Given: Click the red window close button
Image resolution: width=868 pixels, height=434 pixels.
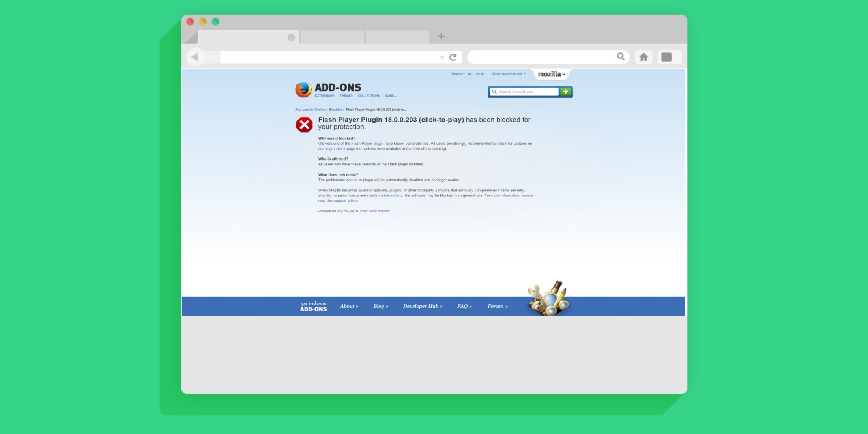Looking at the screenshot, I should (190, 22).
